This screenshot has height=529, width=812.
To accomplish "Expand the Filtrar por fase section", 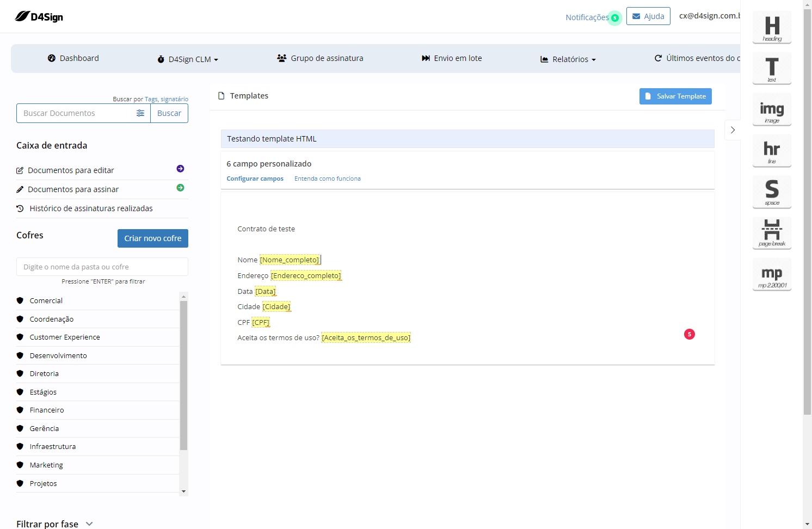I will (x=54, y=524).
